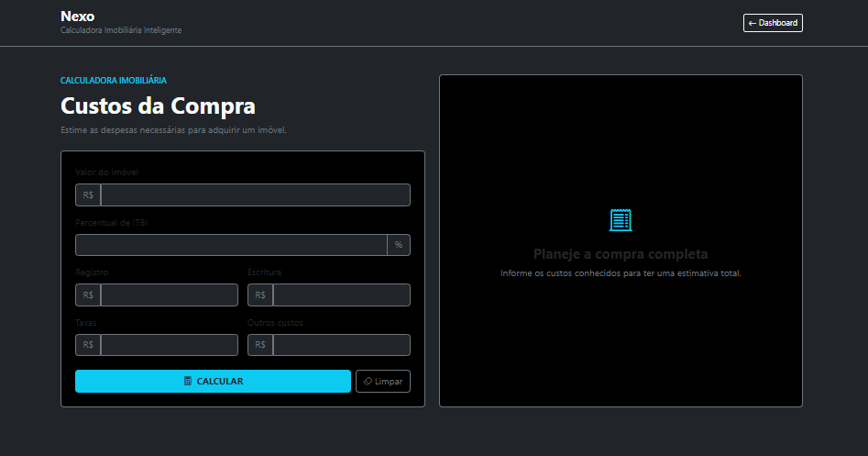
Task: Click the 'Valor do imóvel' label
Action: point(107,172)
